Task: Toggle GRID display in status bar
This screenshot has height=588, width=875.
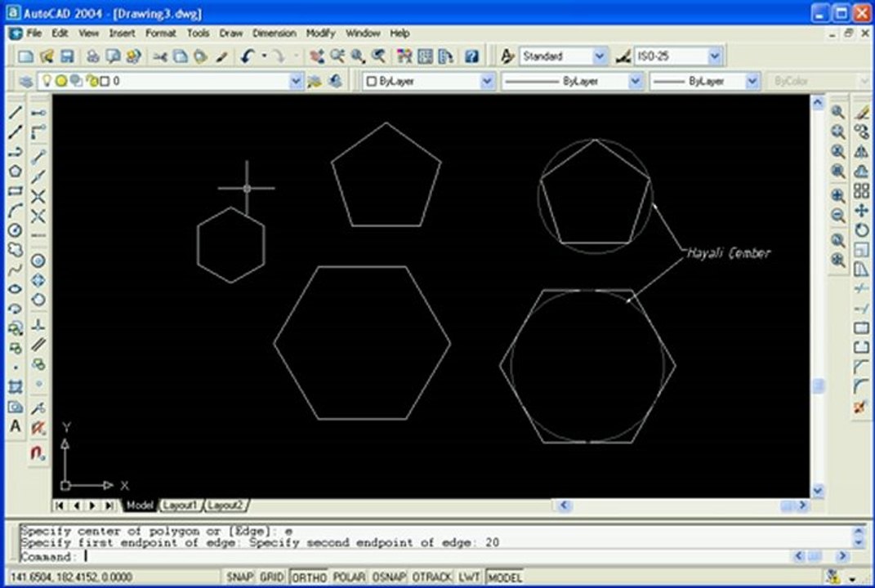Action: tap(272, 577)
